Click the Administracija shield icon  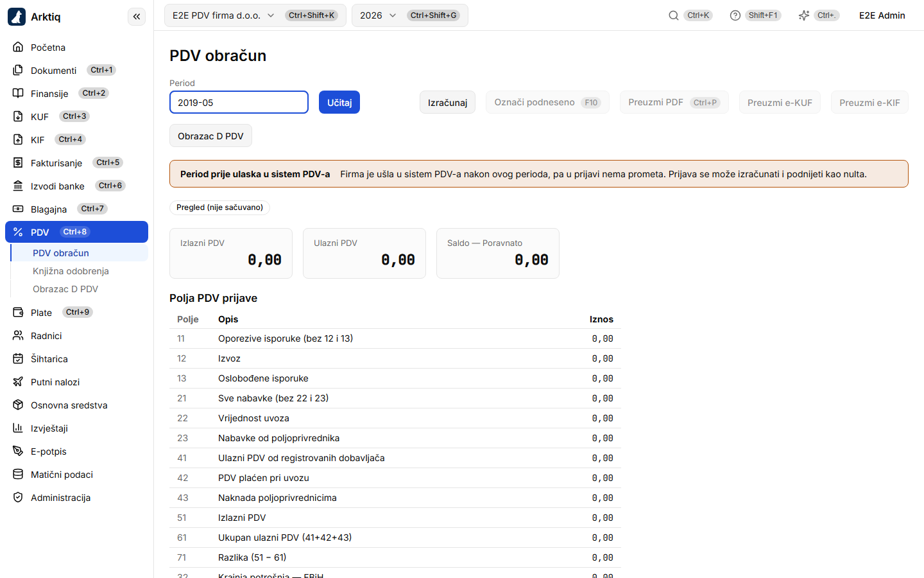click(x=18, y=497)
